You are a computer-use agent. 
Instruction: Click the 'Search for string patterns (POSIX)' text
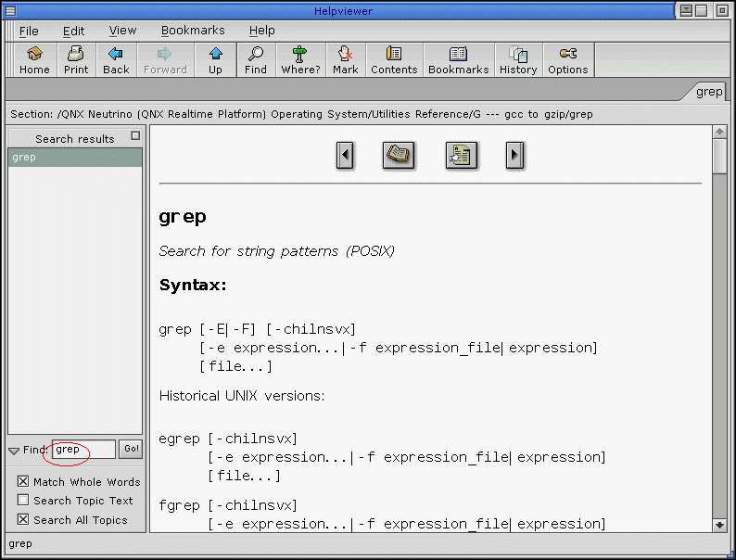[276, 251]
